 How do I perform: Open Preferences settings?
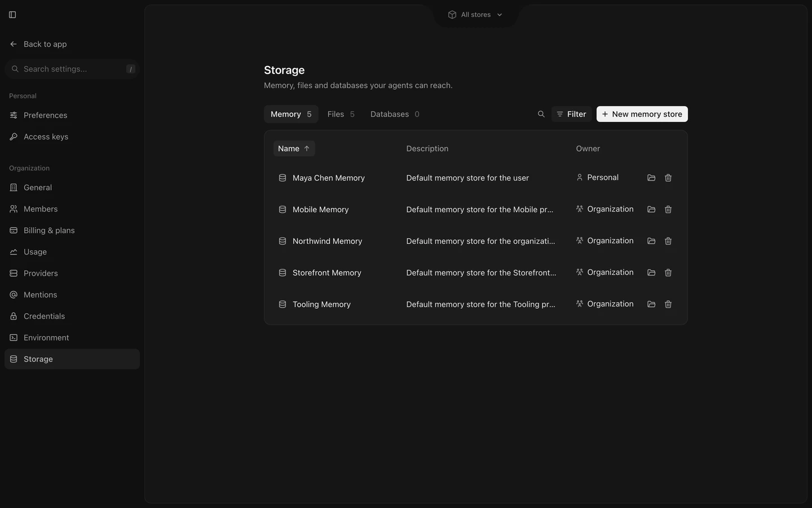tap(72, 115)
